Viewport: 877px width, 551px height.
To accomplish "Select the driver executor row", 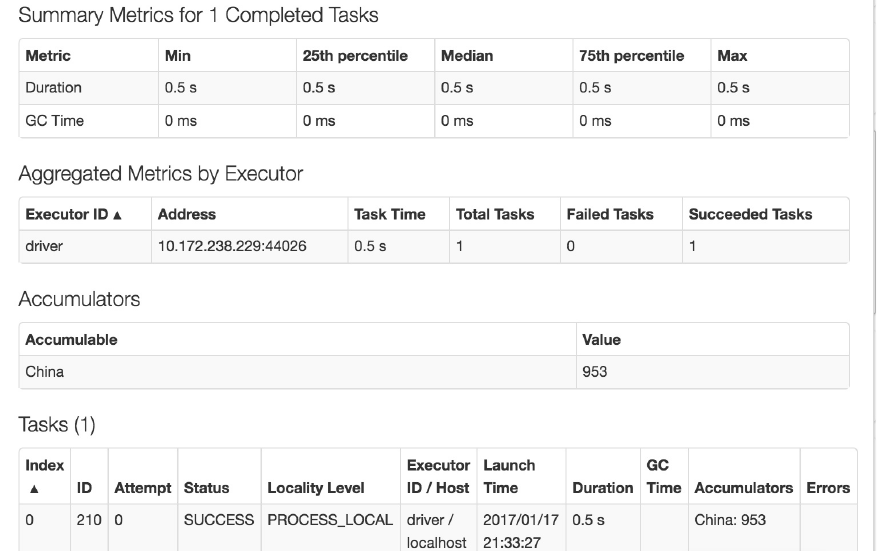I will click(44, 246).
